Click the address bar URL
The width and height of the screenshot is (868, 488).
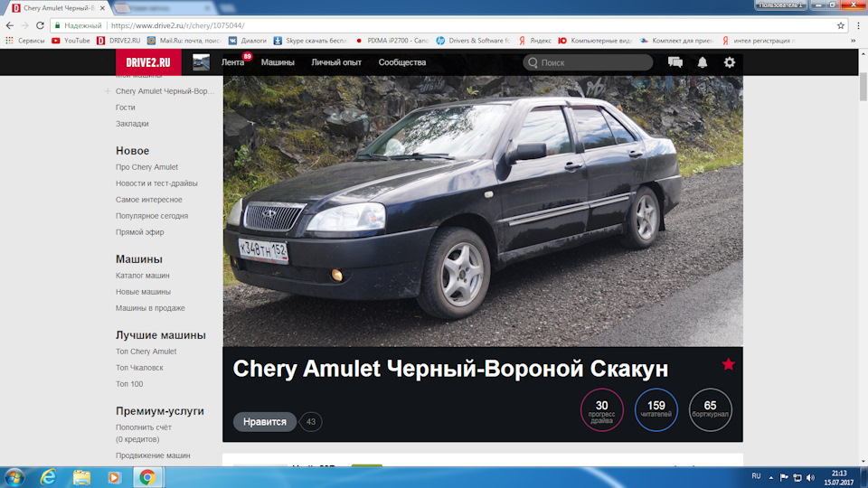point(178,25)
